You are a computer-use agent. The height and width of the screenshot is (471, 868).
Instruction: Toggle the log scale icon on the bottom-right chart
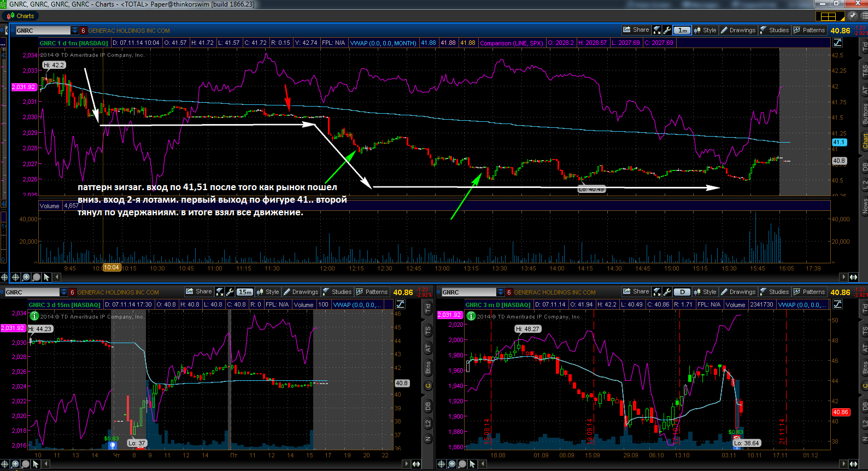click(x=837, y=304)
